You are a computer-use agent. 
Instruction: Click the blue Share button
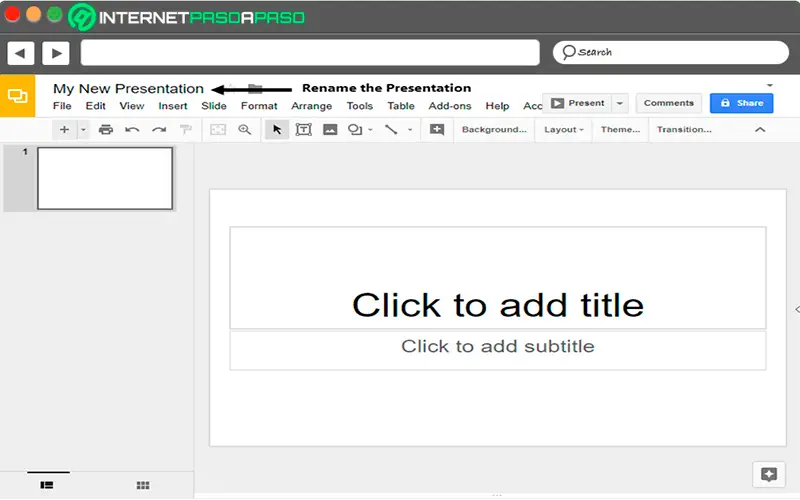coord(742,103)
